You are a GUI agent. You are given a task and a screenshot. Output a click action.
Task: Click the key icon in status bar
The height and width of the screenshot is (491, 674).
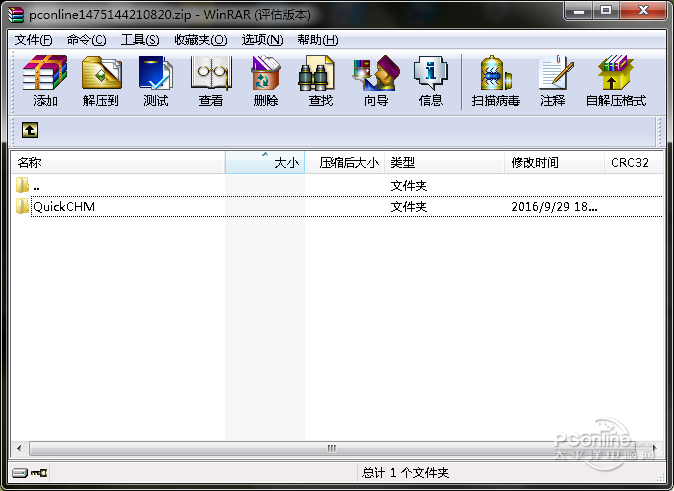(39, 473)
